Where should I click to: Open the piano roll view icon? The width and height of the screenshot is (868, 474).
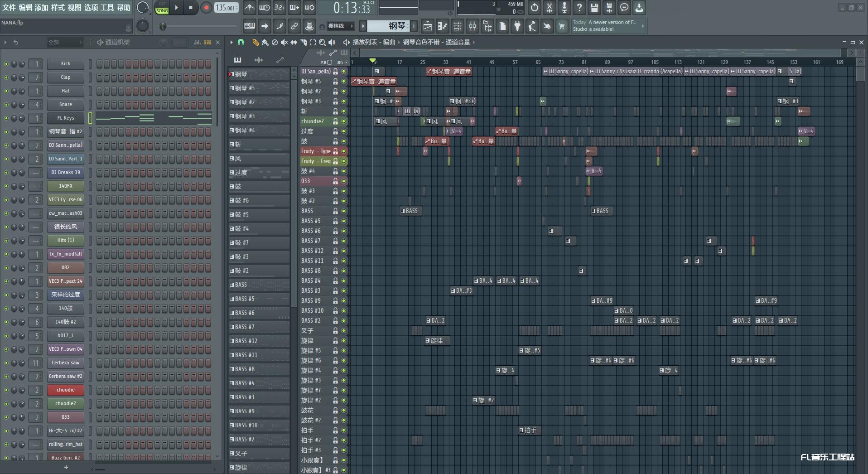[442, 26]
